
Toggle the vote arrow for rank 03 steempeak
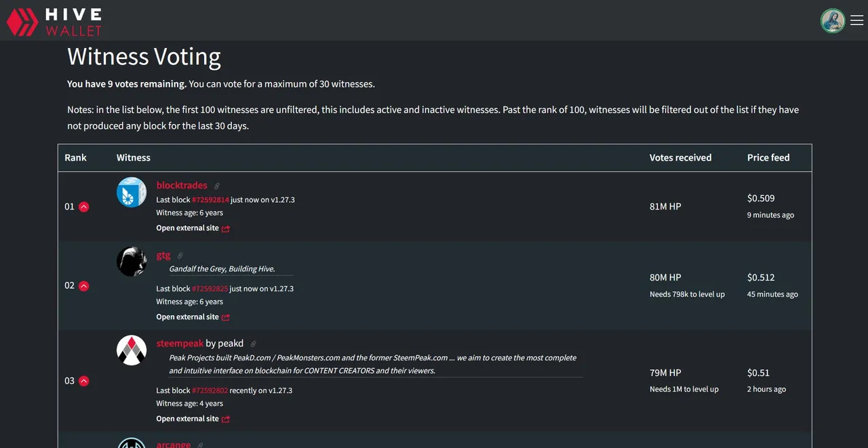pyautogui.click(x=84, y=381)
